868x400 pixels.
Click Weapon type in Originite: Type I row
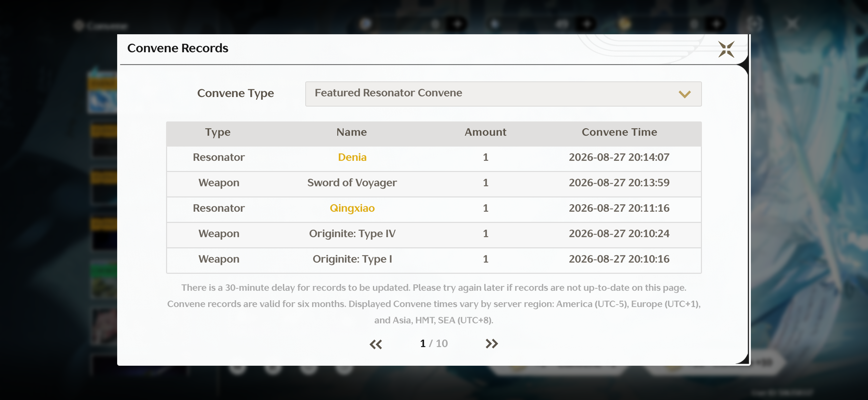(219, 259)
